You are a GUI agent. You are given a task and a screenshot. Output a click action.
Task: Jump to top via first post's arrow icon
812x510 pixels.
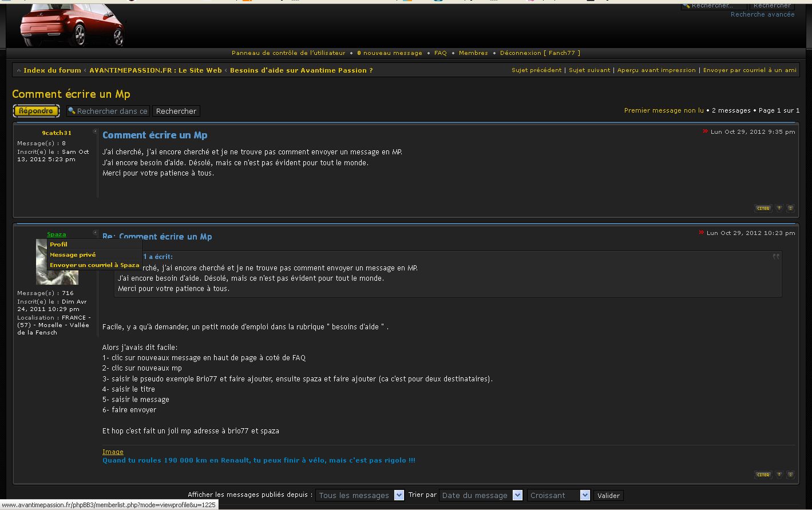(x=790, y=209)
